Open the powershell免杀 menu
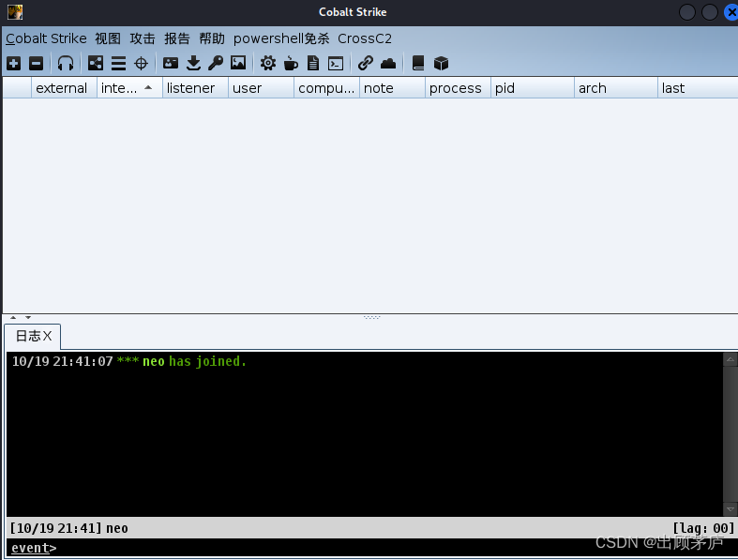Screen dimensions: 738x560 [x=281, y=38]
